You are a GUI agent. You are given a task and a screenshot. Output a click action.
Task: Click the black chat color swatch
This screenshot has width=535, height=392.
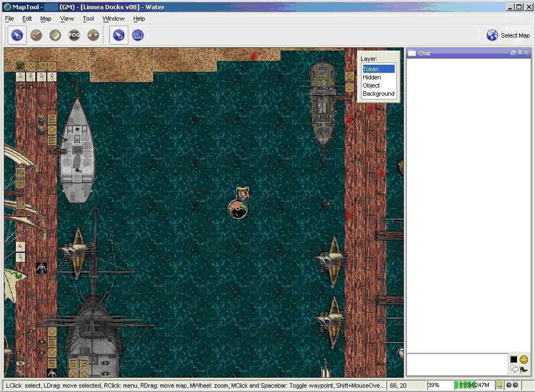click(x=514, y=359)
